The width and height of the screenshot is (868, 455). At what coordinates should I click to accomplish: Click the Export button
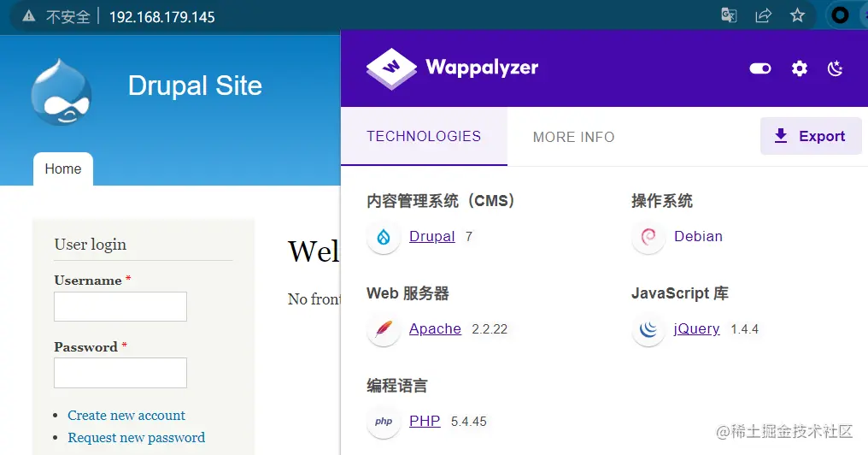click(x=811, y=136)
